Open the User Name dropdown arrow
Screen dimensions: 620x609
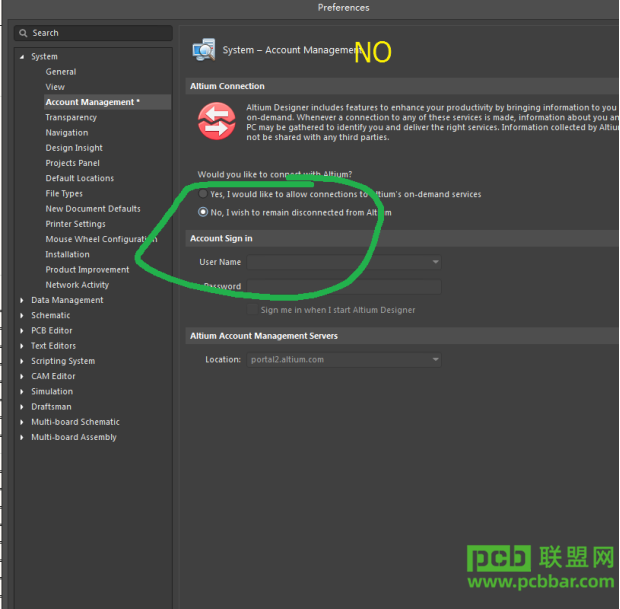tap(435, 262)
